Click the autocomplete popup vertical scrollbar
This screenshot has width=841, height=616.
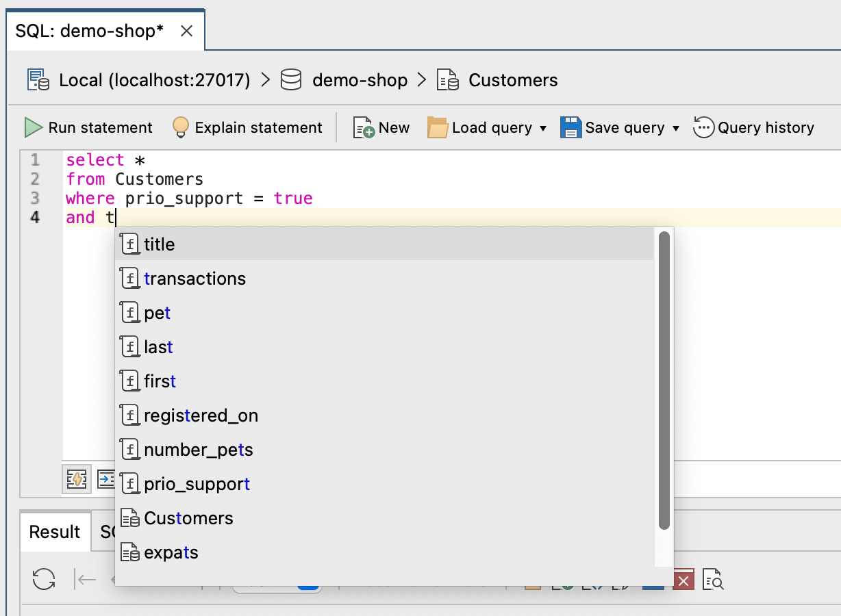point(664,380)
